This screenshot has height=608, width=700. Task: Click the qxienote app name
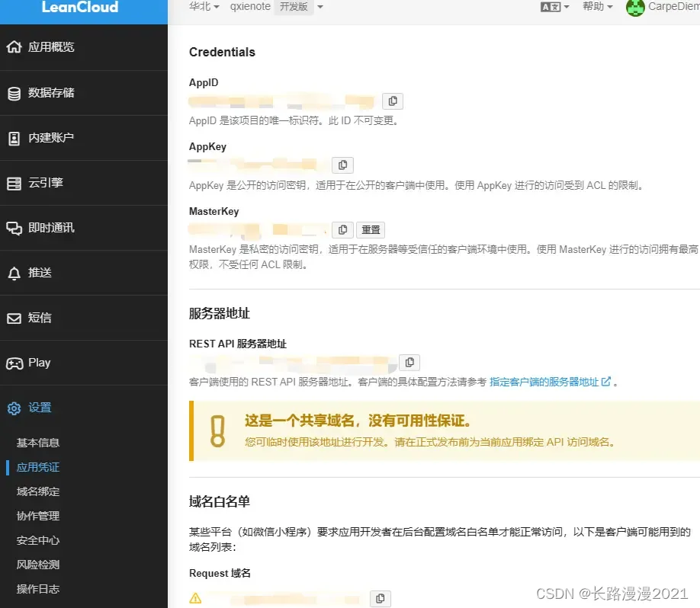(x=250, y=7)
